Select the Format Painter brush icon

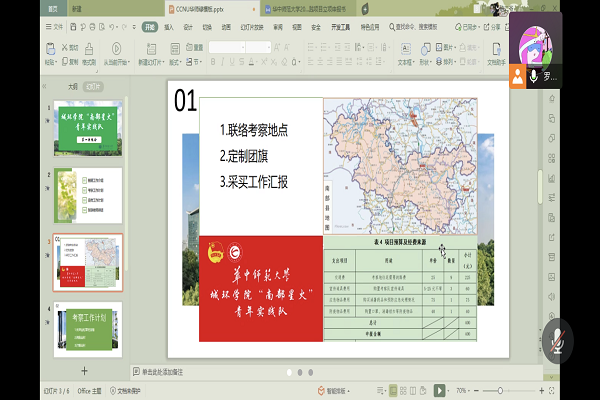tap(89, 49)
